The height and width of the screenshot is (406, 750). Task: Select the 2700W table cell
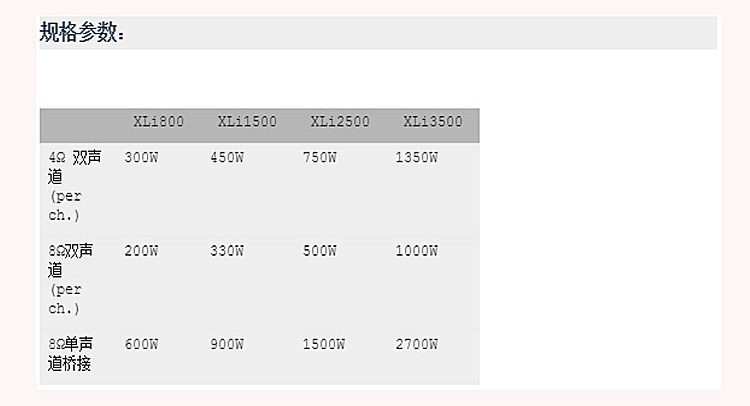pos(416,345)
